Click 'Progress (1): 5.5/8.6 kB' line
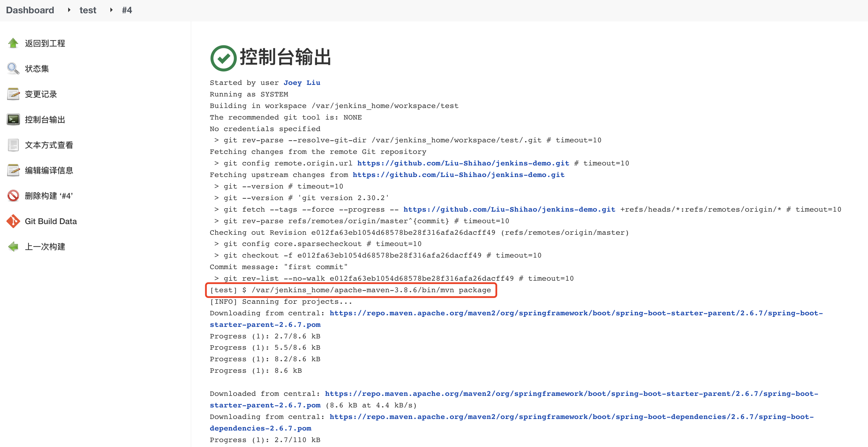 (265, 347)
